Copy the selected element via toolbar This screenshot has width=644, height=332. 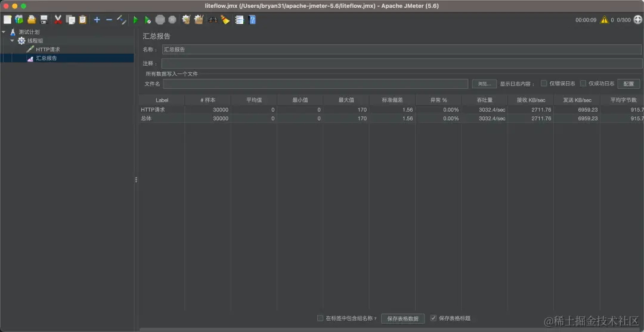pyautogui.click(x=70, y=19)
